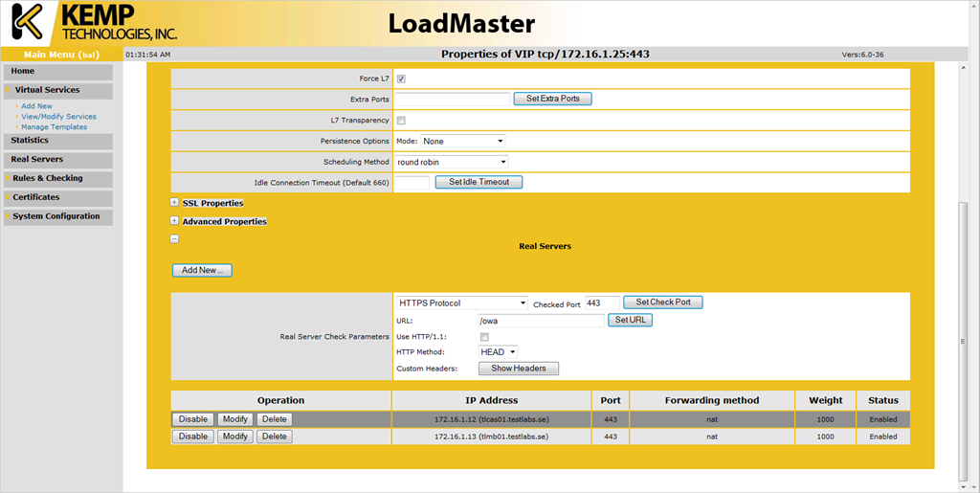The height and width of the screenshot is (493, 980).
Task: Toggle the Force L7 checkbox
Action: pos(401,78)
